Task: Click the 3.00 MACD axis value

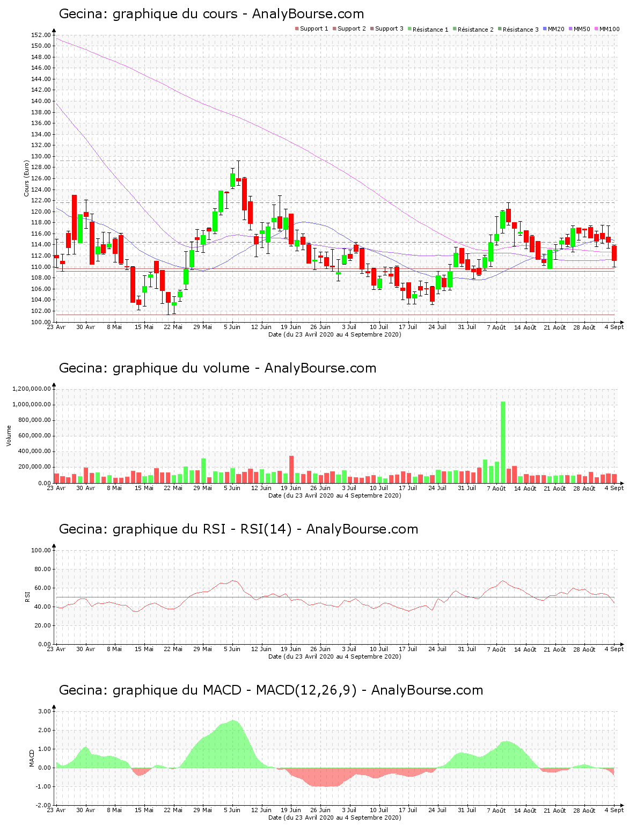Action: pos(46,712)
